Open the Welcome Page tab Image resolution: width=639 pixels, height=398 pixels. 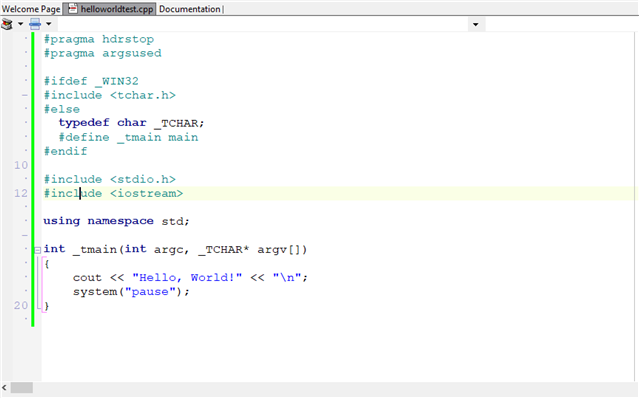(31, 9)
